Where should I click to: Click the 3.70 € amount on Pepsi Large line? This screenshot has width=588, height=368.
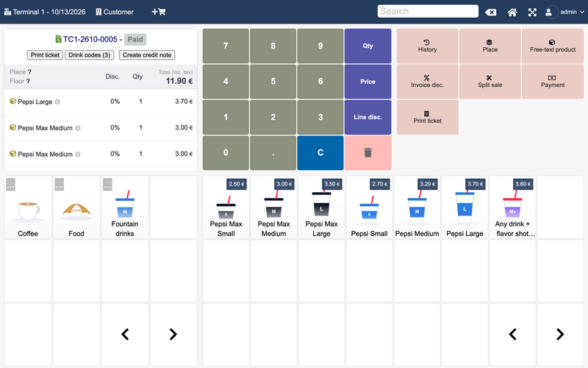point(184,102)
